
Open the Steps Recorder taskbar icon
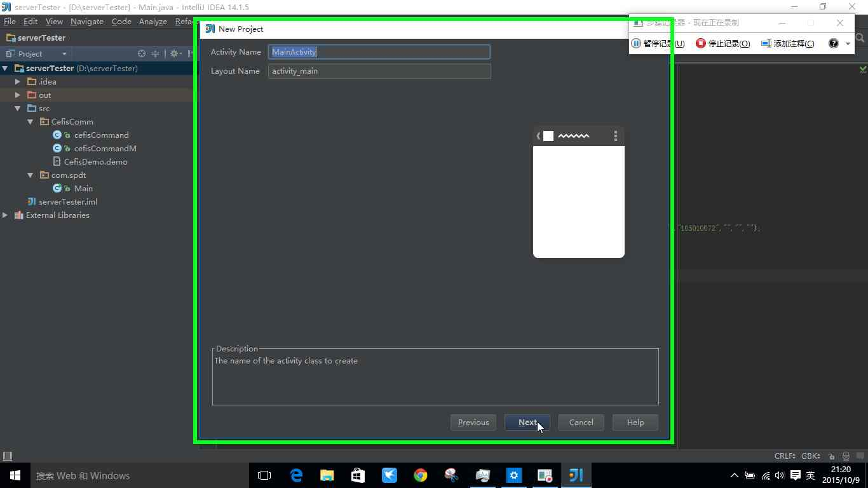pos(545,475)
